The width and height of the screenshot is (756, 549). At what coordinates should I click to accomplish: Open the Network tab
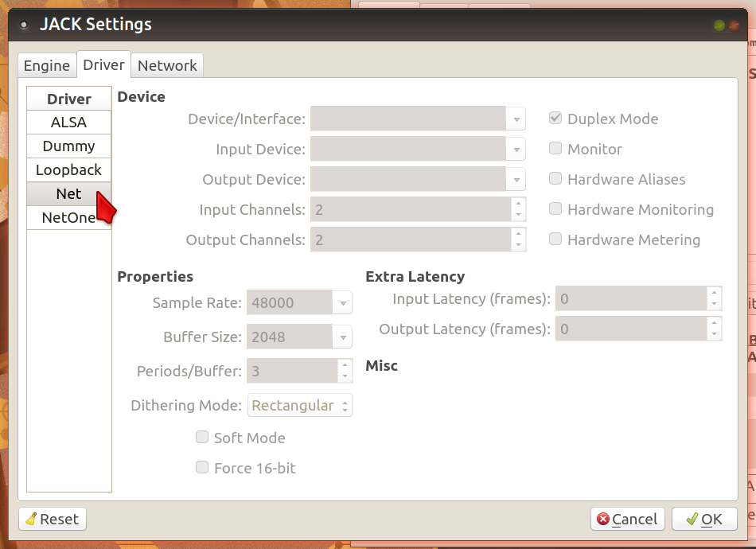167,65
